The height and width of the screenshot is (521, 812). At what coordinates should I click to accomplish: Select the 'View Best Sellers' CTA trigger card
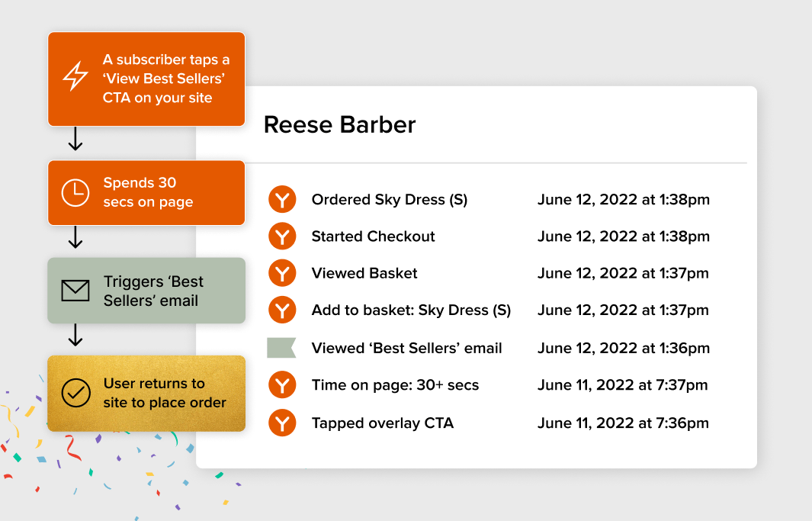146,79
